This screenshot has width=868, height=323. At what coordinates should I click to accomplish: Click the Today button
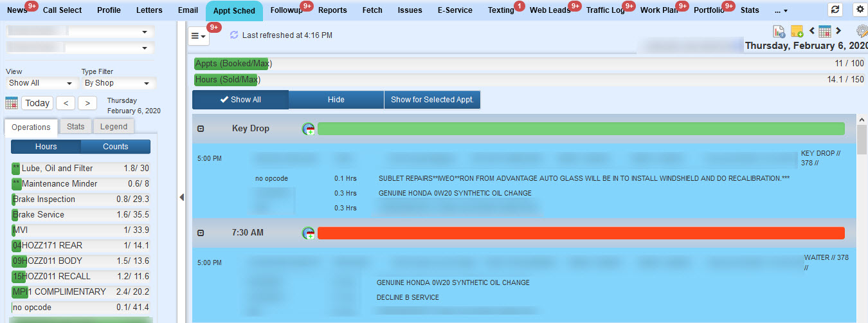click(37, 103)
